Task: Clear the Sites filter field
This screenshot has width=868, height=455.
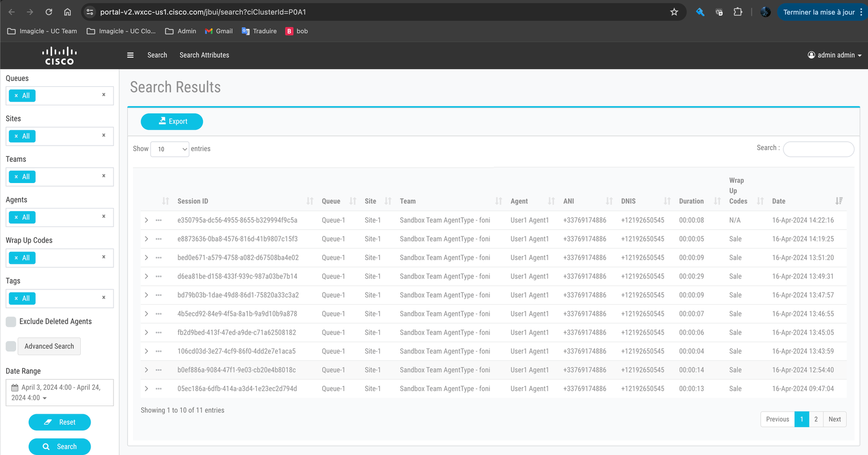Action: pos(104,135)
